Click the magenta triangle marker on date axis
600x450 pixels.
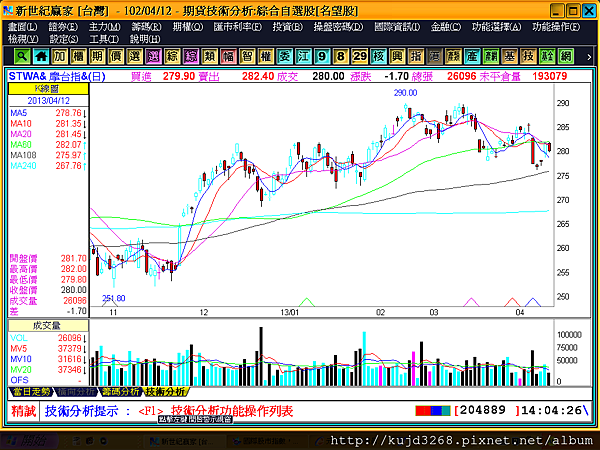471,302
